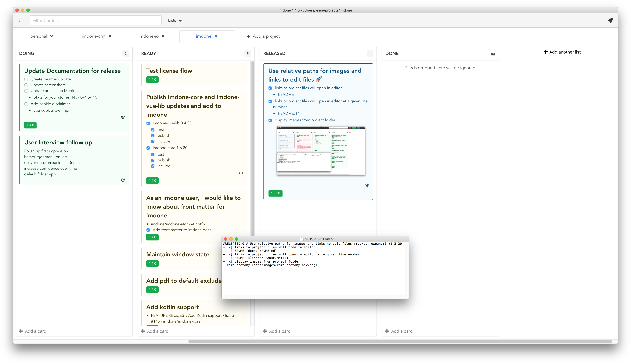Click the rocket icon in the toolbar

[611, 20]
